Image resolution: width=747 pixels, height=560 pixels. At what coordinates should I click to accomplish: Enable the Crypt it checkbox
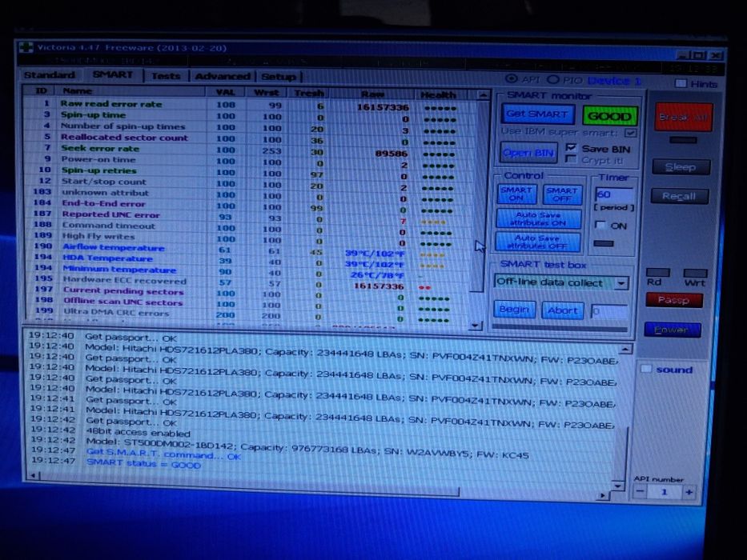tap(571, 159)
